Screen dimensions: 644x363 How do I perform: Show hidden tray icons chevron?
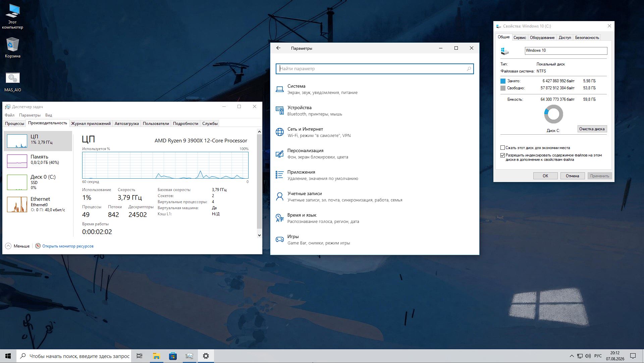(572, 356)
